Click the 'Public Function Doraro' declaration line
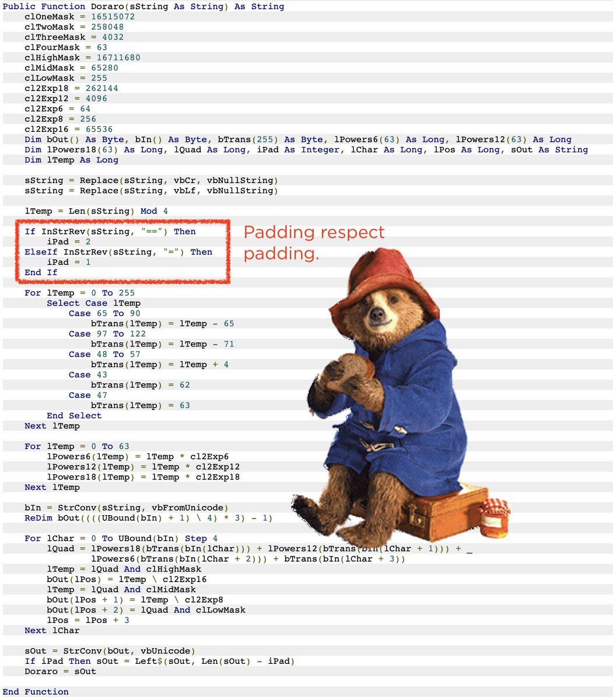613x700 pixels. click(x=143, y=6)
